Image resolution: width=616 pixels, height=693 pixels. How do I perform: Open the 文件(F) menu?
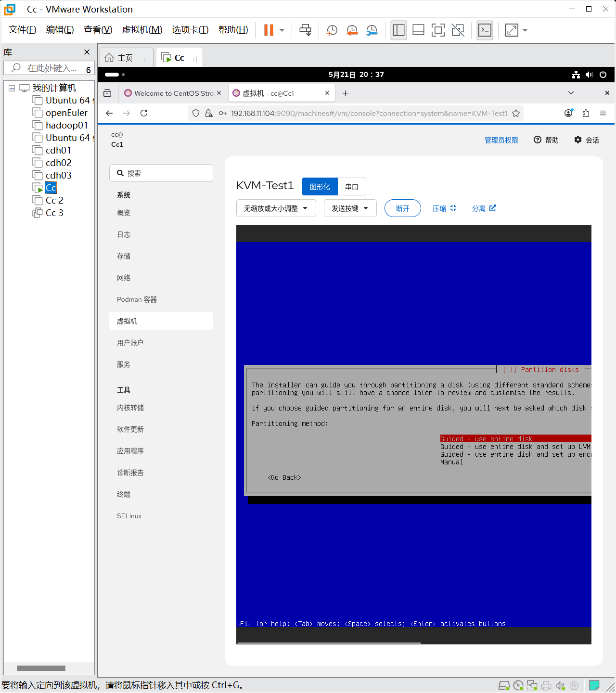[23, 30]
